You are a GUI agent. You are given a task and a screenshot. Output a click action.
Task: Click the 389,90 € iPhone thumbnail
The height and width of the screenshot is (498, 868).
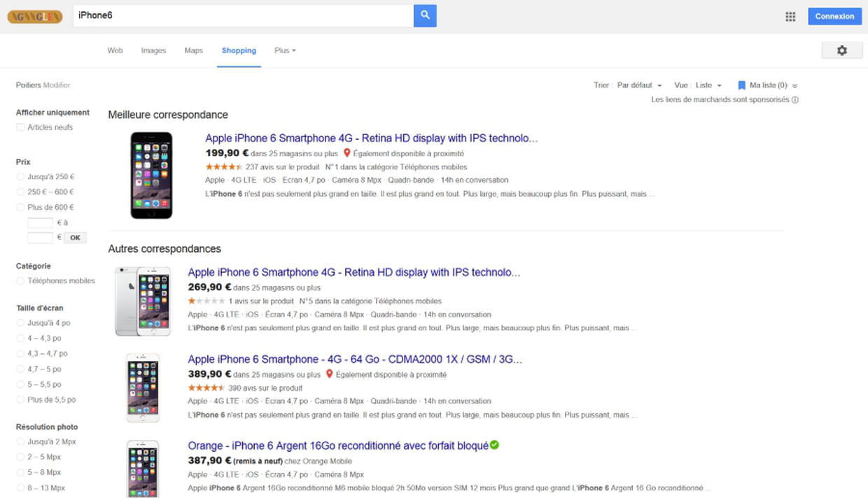pyautogui.click(x=143, y=387)
